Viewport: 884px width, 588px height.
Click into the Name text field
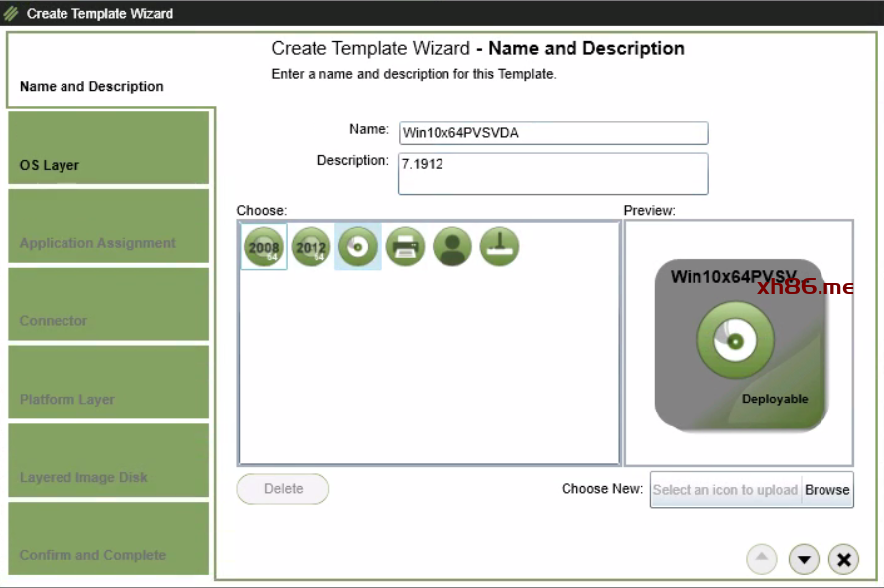click(x=553, y=133)
